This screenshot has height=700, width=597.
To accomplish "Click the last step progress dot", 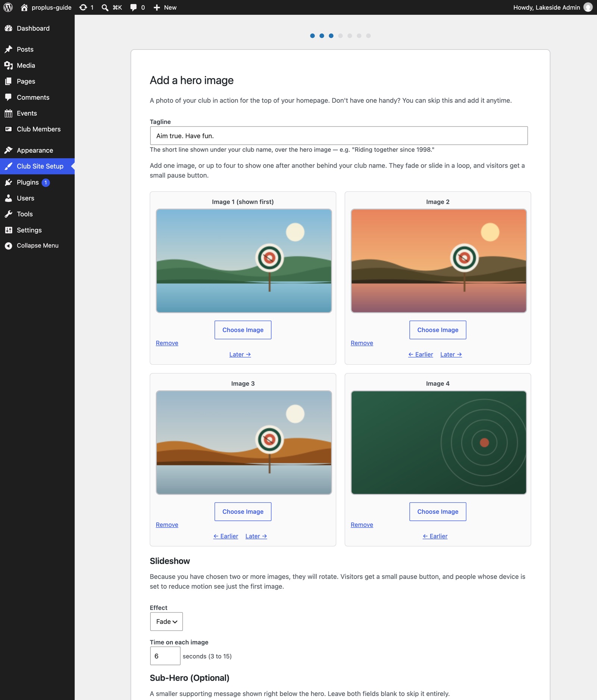I will point(368,36).
